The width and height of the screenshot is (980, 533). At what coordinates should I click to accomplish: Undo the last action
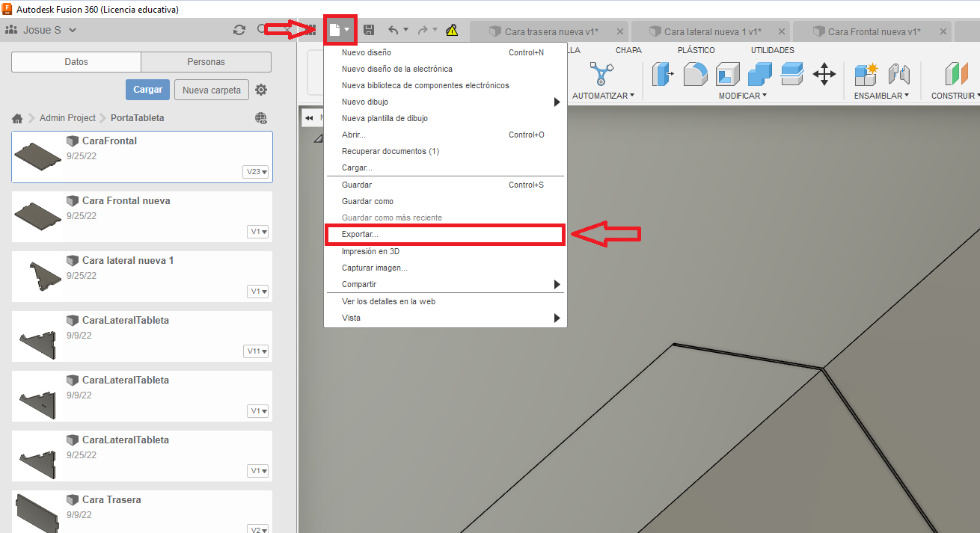(x=393, y=30)
